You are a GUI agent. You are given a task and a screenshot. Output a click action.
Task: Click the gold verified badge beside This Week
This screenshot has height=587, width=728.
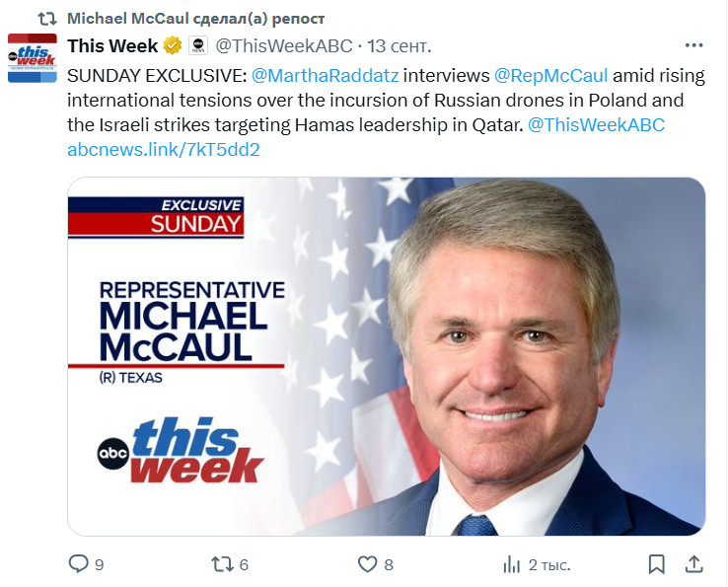172,46
